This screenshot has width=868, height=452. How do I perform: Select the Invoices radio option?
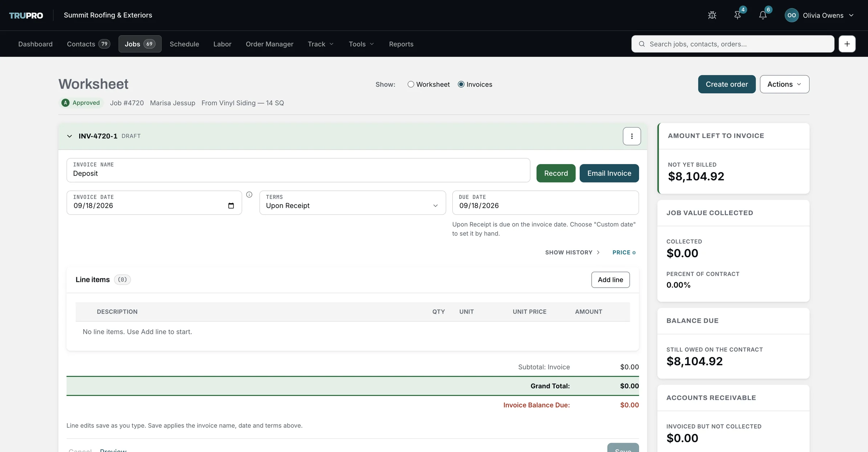click(461, 84)
